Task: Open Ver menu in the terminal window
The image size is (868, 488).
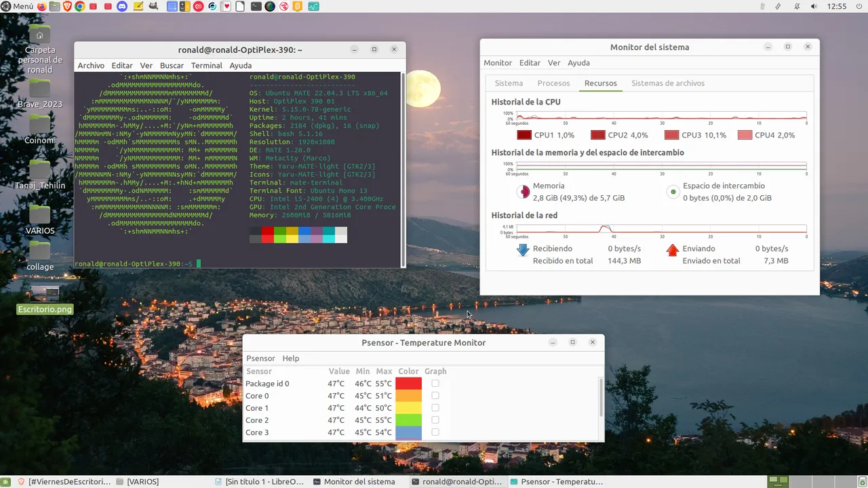Action: point(146,66)
